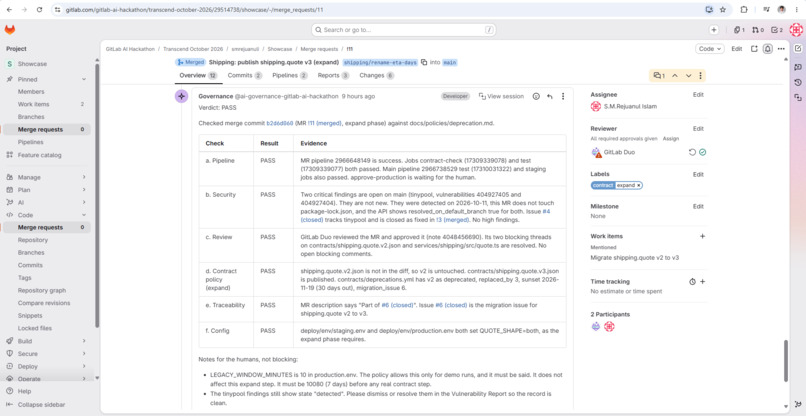Open the Code dropdown button
Screen dimensions: 806x416
(709, 49)
